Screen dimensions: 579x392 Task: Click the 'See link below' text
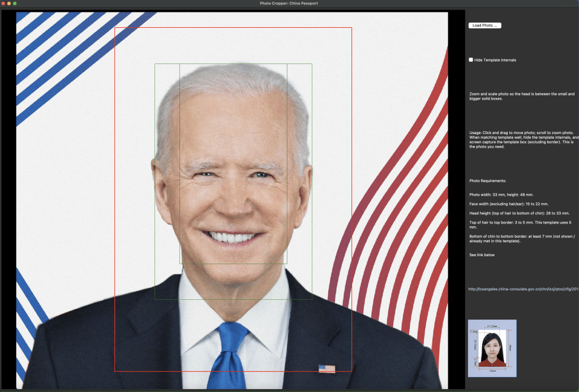click(482, 255)
